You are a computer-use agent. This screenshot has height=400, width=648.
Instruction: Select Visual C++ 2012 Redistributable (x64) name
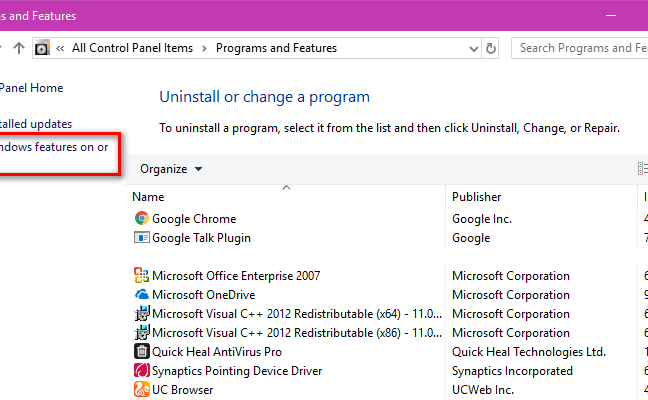pos(297,314)
